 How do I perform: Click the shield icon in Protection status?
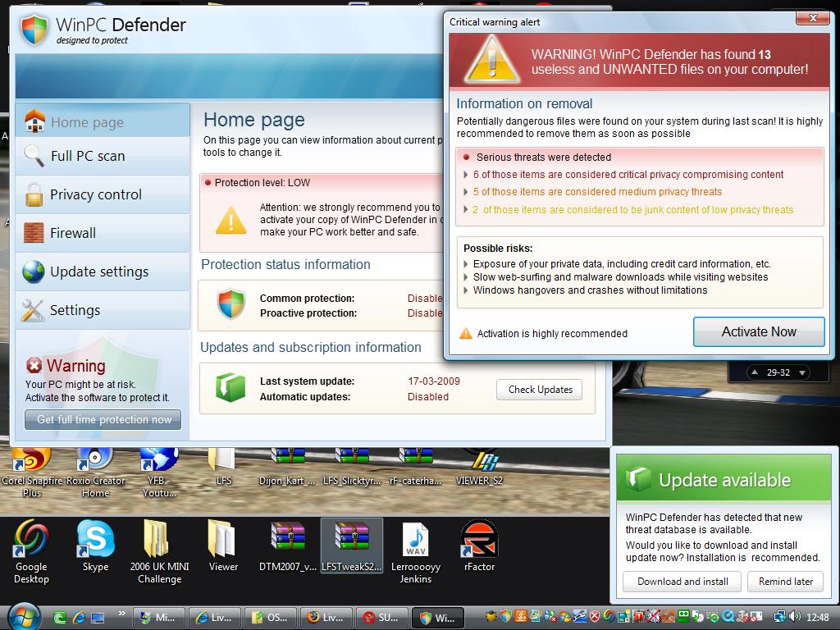click(231, 304)
